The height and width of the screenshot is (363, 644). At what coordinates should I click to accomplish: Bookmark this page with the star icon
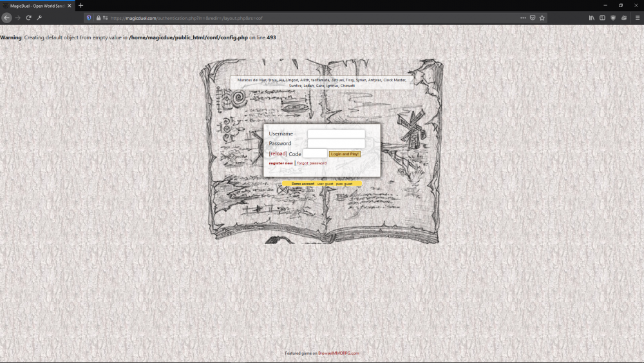point(542,18)
